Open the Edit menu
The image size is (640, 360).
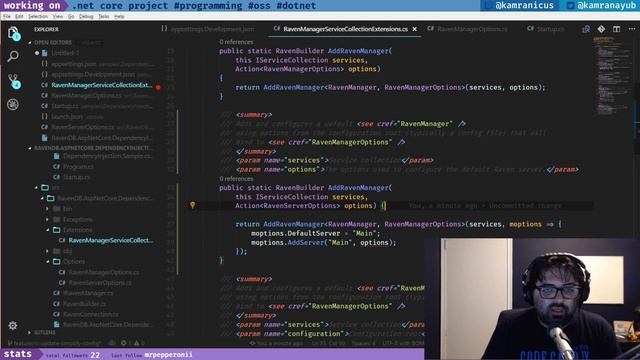[19, 16]
